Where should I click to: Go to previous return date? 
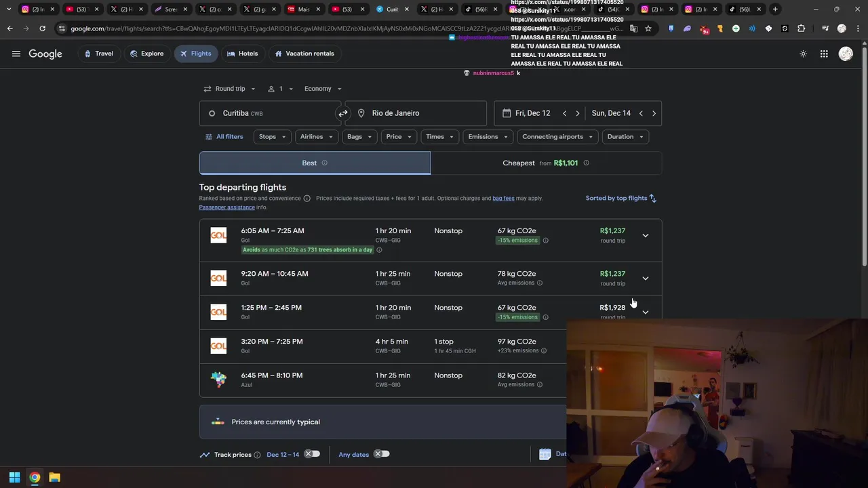click(641, 113)
